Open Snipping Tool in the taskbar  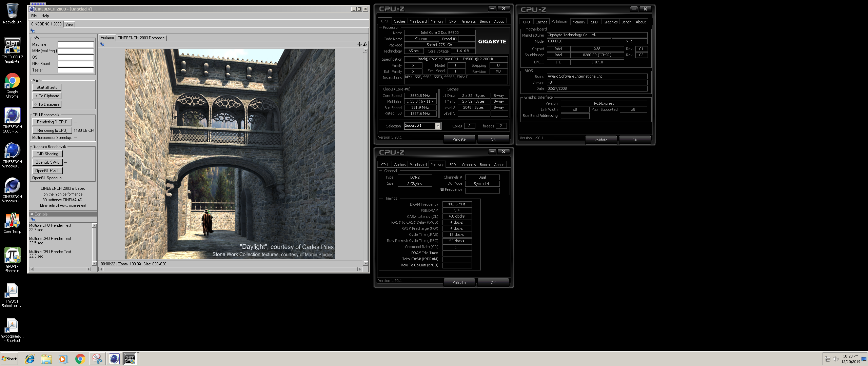click(97, 359)
